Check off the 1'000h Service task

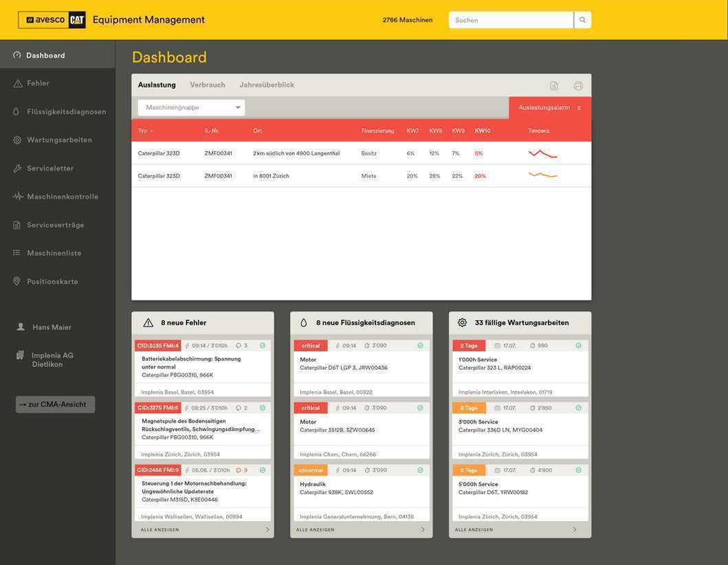coord(579,346)
